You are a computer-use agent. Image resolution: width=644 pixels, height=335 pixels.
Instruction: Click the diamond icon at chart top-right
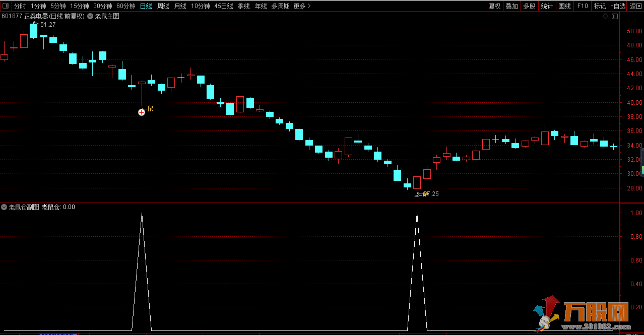[x=605, y=16]
